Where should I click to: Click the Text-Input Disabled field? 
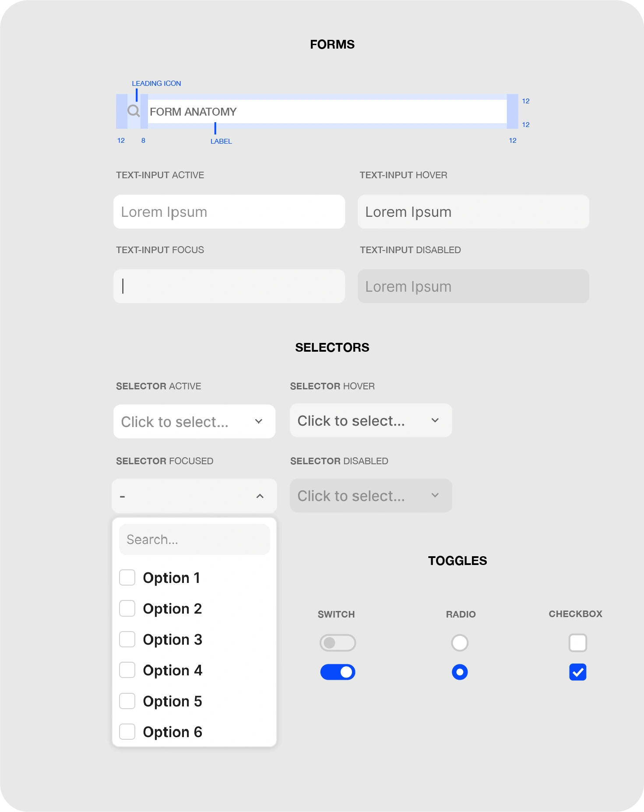tap(473, 286)
